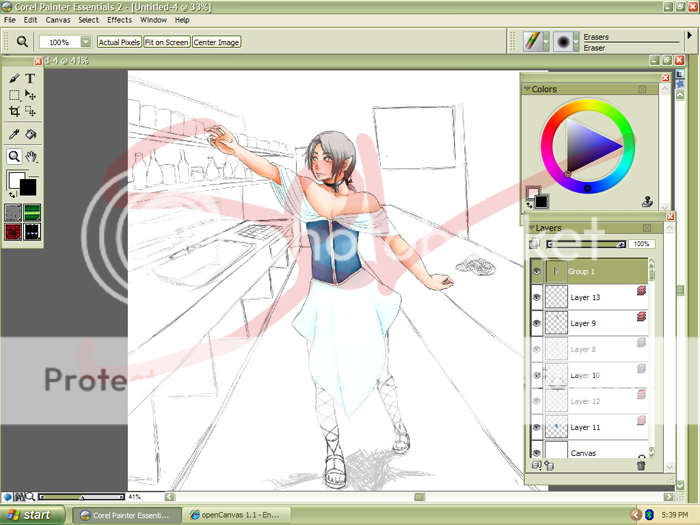Show Layer 8 via eye icon
Viewport: 700px width, 525px height.
[537, 349]
